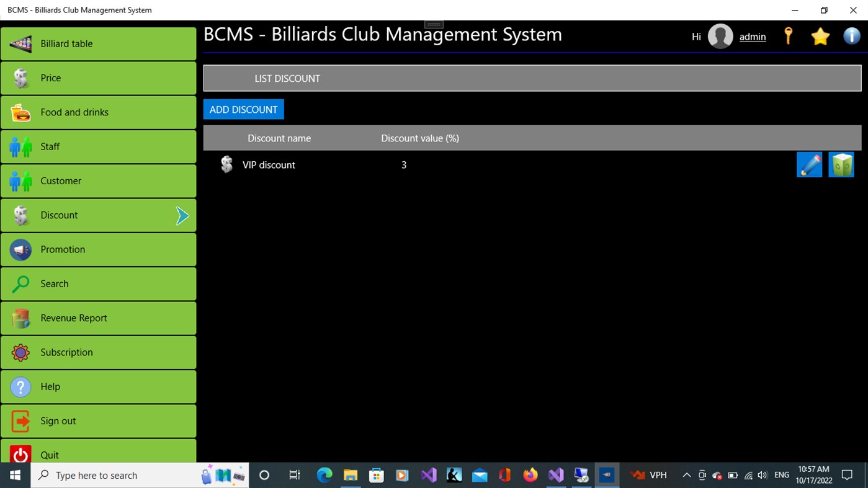
Task: Select the megaphone Promotion icon in sidebar
Action: click(x=20, y=249)
